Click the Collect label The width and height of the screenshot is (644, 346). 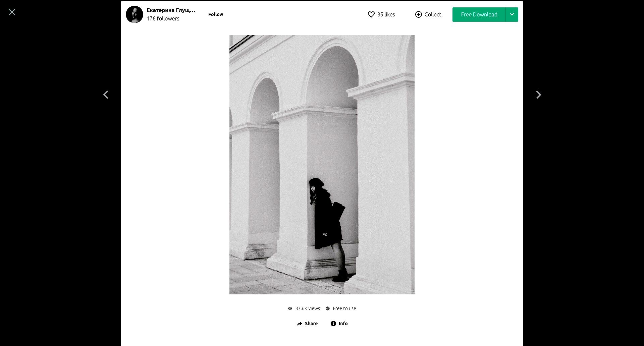pyautogui.click(x=433, y=14)
